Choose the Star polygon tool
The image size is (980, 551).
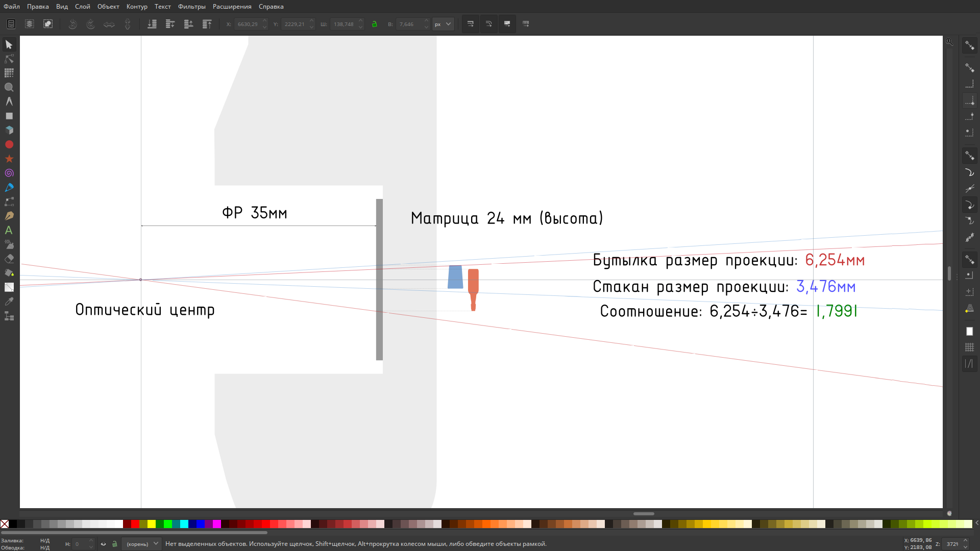coord(9,159)
